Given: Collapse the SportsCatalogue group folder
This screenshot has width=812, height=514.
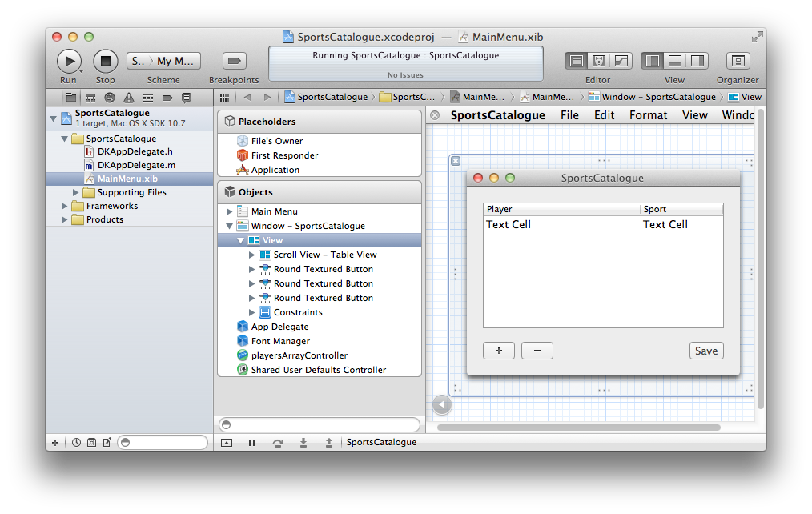Looking at the screenshot, I should coord(64,139).
